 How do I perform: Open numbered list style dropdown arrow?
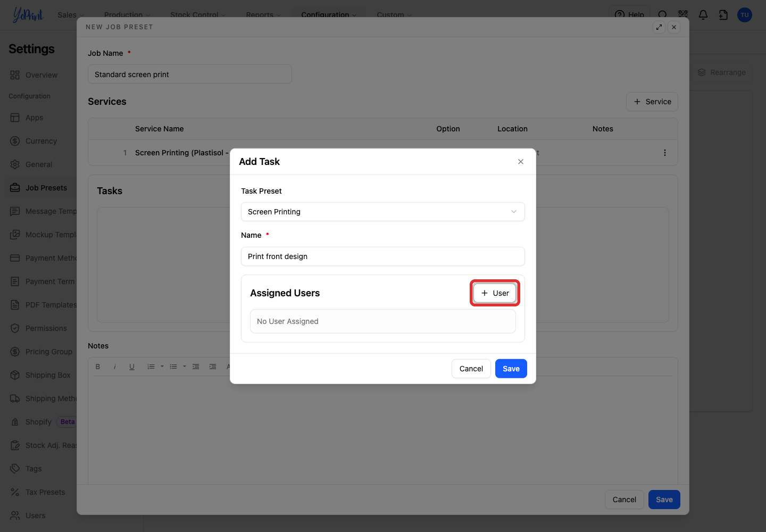click(162, 367)
